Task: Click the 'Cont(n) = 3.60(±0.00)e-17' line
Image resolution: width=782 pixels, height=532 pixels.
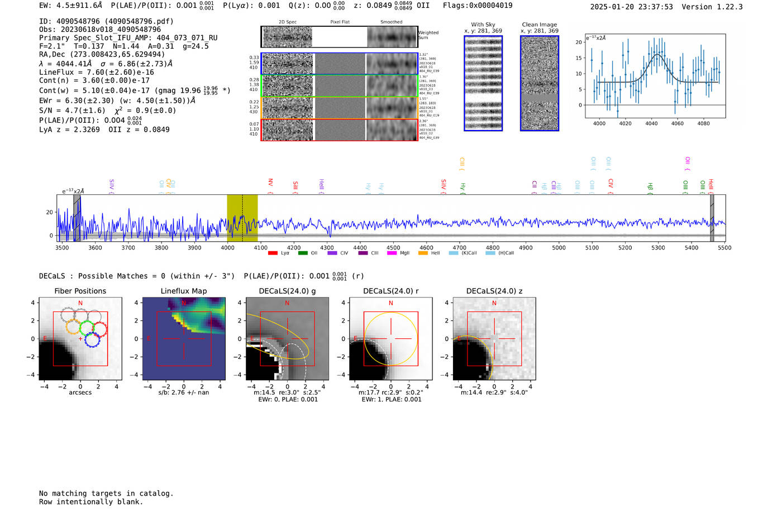Action: [x=94, y=81]
